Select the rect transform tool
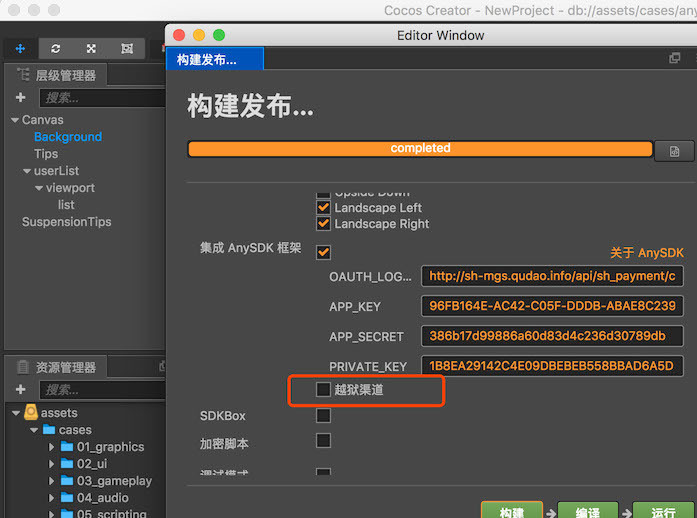 point(127,48)
